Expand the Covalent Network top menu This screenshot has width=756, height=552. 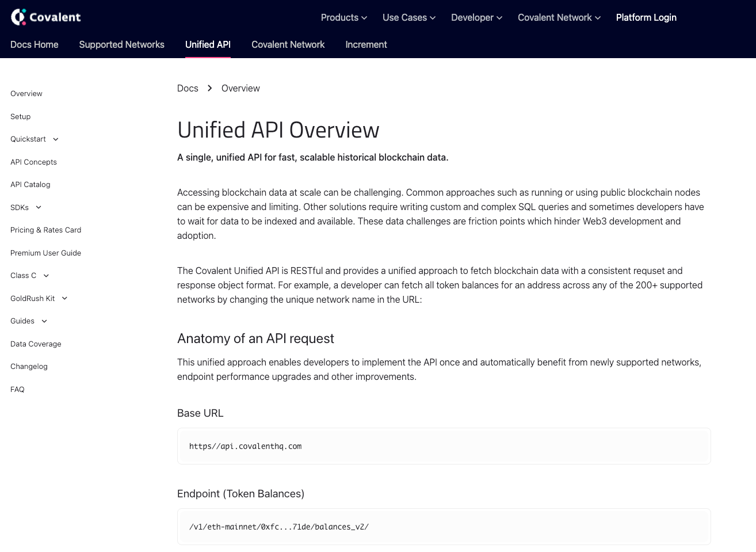pyautogui.click(x=559, y=17)
